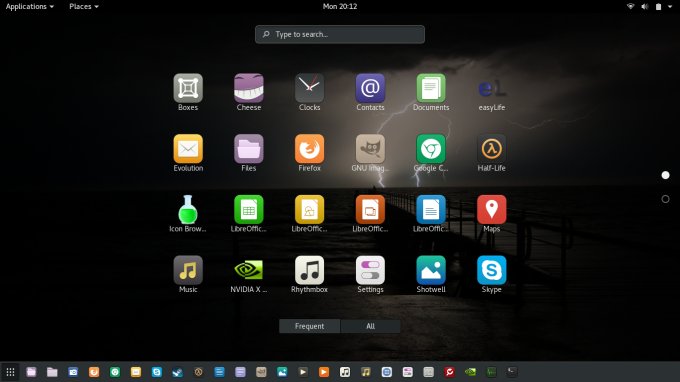This screenshot has width=680, height=382.
Task: Start Half-Life from the app grid
Action: point(491,149)
